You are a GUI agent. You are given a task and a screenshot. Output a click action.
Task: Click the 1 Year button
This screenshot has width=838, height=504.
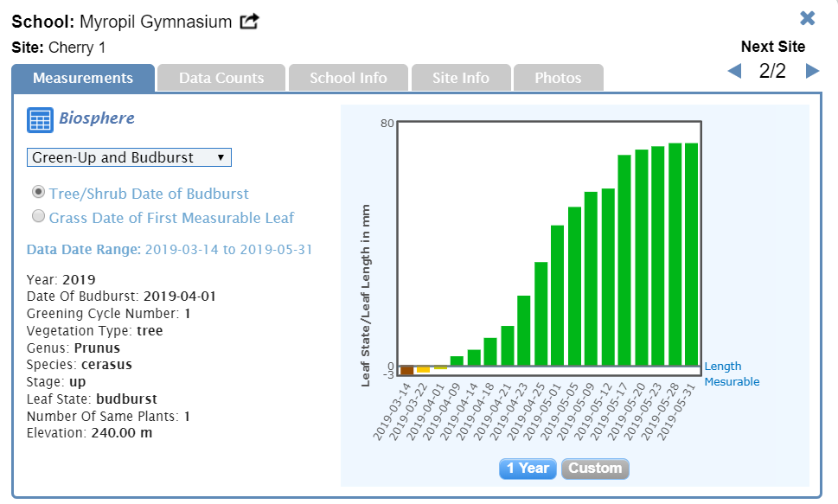(528, 469)
